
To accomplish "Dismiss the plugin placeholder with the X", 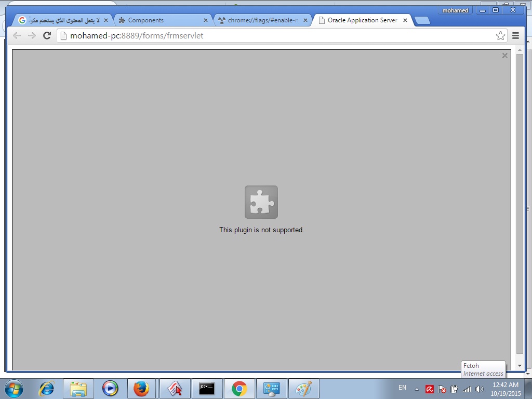I will pos(504,56).
